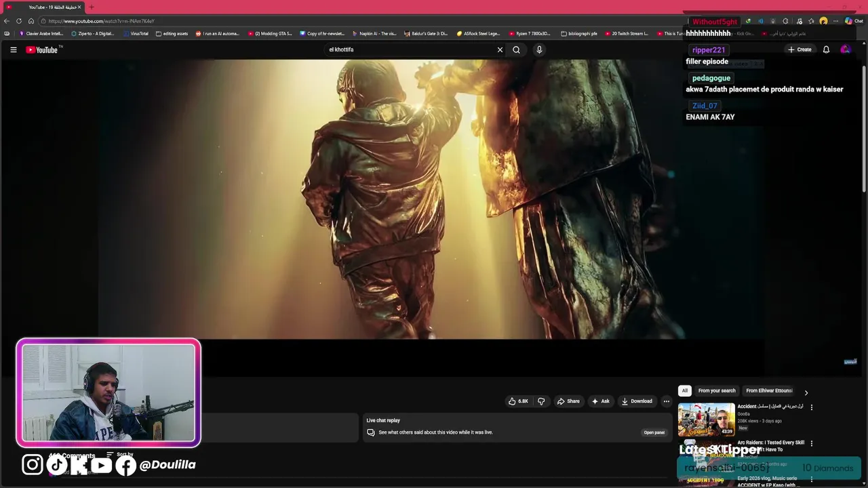Screen dimensions: 868x488
Task: Open options menu for the Accident video
Action: 811,407
